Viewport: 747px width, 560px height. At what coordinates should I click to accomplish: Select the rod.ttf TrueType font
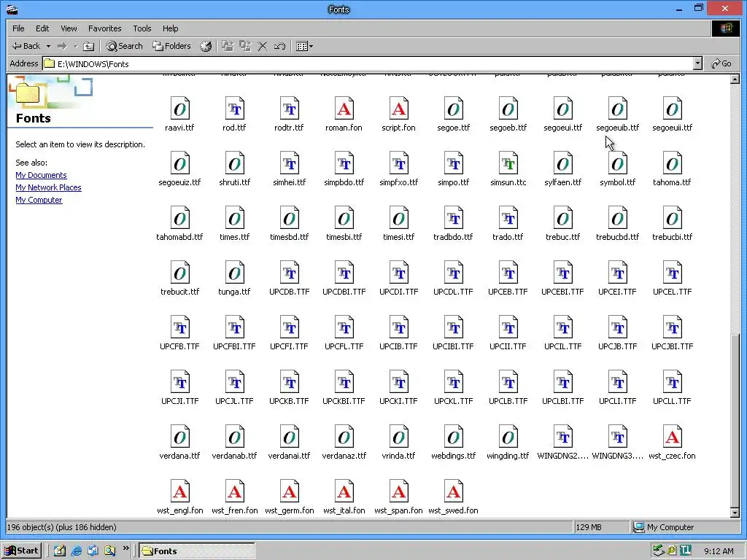234,114
